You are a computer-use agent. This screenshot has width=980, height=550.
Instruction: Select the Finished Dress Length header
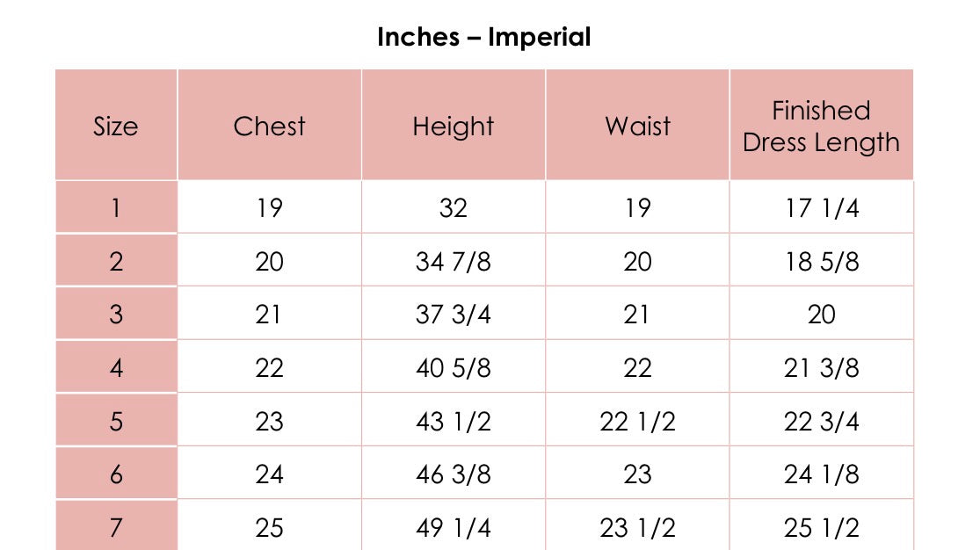[821, 126]
